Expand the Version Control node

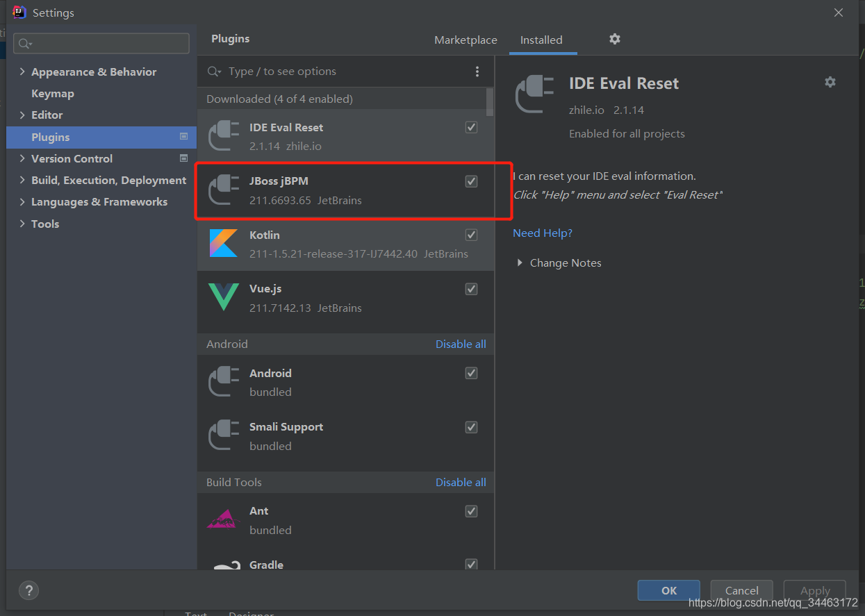coord(22,158)
